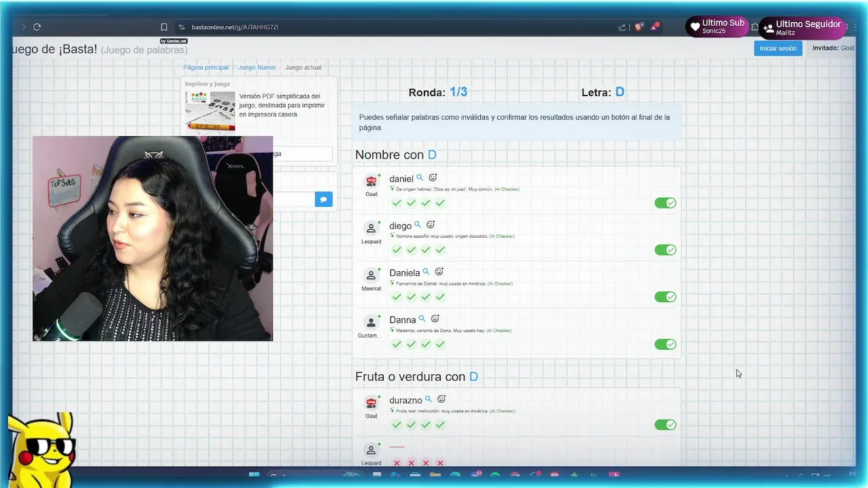
Task: Click the browser address bar URL
Action: point(235,27)
